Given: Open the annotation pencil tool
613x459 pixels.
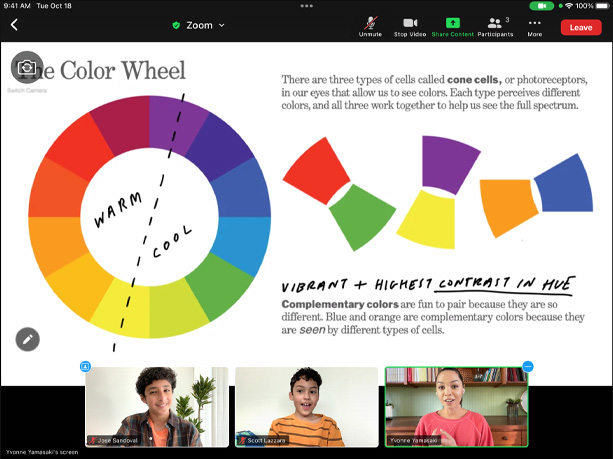Looking at the screenshot, I should click(x=28, y=339).
